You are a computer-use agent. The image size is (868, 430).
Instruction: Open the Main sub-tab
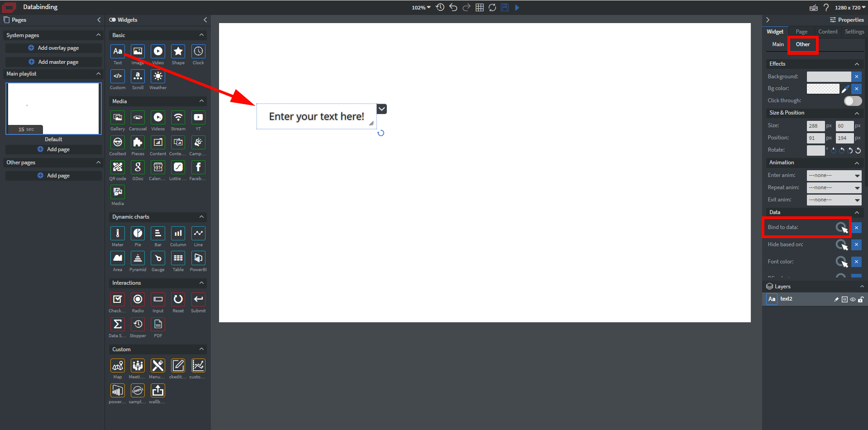[x=778, y=44]
